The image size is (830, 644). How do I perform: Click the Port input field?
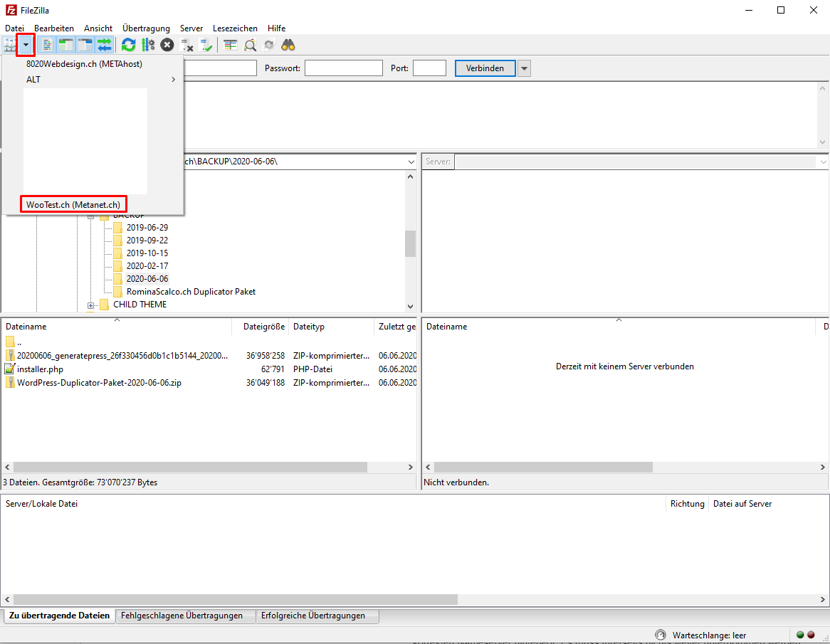pos(429,68)
